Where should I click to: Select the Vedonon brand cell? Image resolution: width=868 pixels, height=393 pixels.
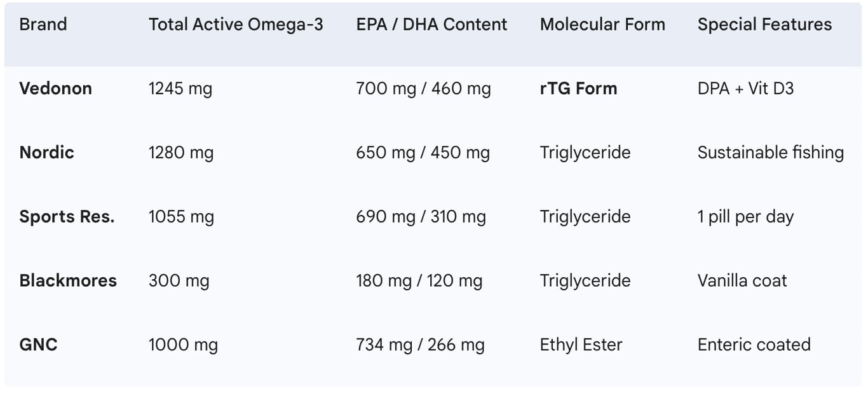click(56, 88)
